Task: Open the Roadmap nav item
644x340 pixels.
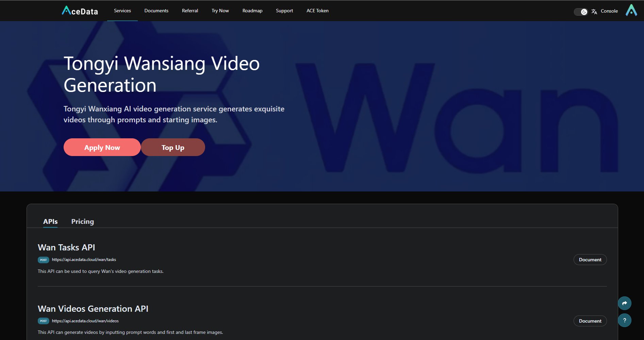Action: click(252, 11)
